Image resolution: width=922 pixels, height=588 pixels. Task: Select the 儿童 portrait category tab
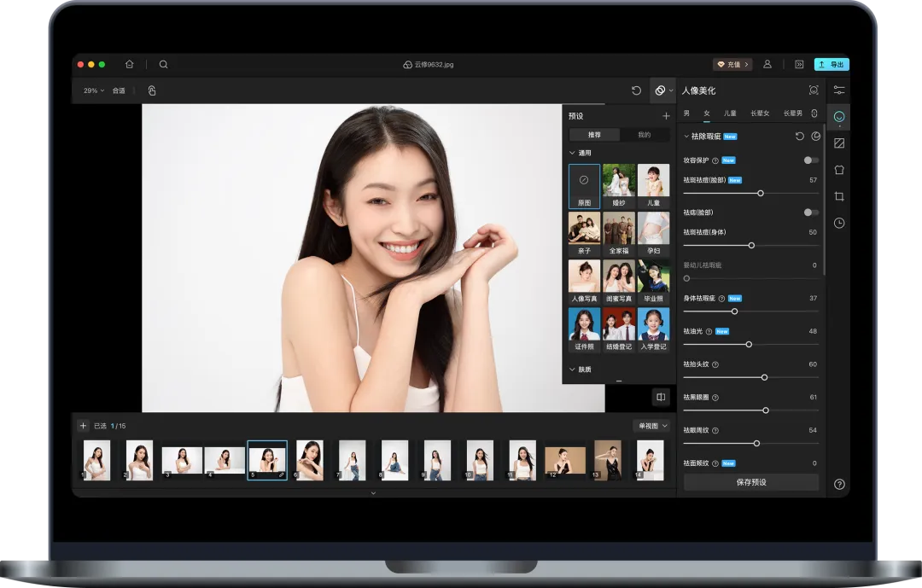[730, 114]
